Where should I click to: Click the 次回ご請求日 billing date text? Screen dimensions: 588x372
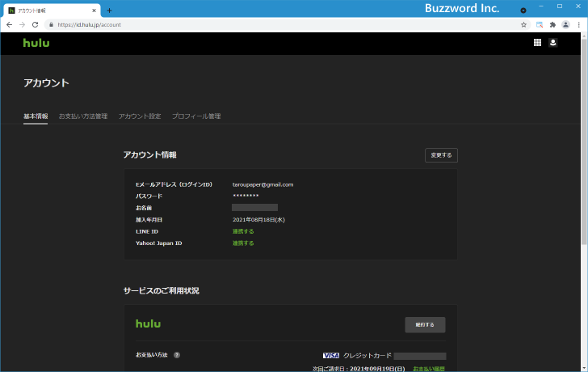tap(359, 369)
